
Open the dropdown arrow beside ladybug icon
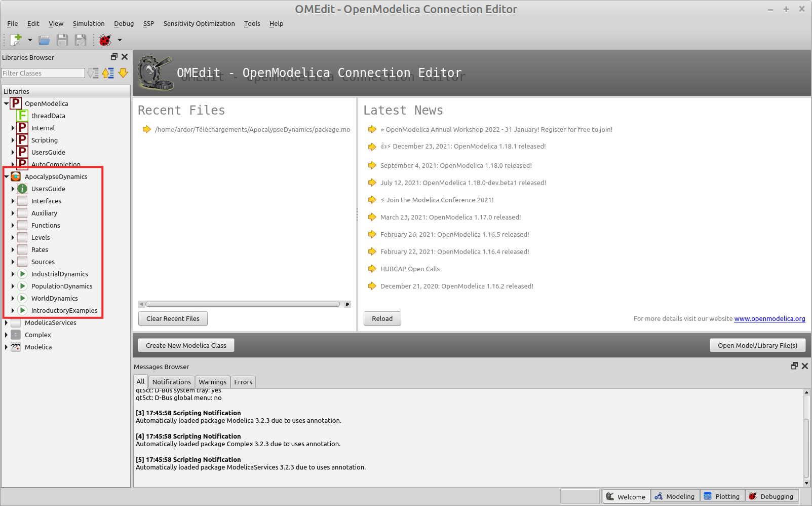click(120, 40)
